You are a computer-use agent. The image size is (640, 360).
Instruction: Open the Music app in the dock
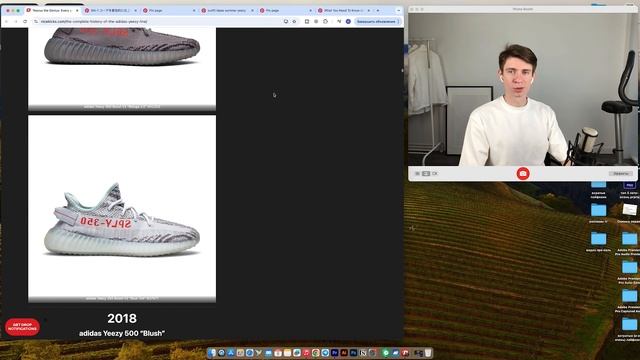[x=306, y=353]
